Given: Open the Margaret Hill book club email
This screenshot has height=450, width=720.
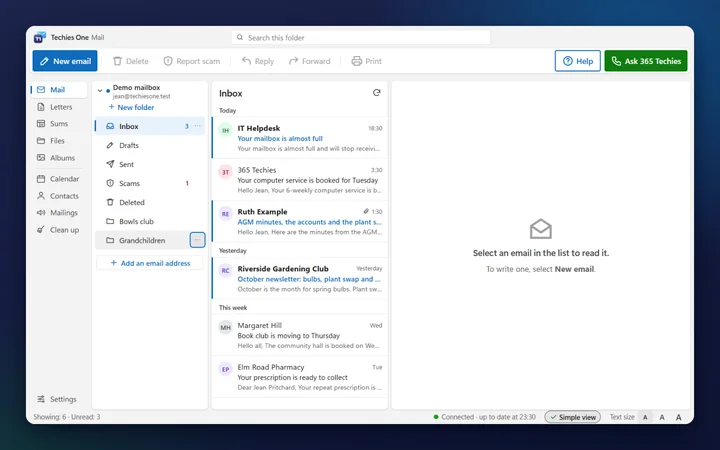Looking at the screenshot, I should click(x=300, y=335).
